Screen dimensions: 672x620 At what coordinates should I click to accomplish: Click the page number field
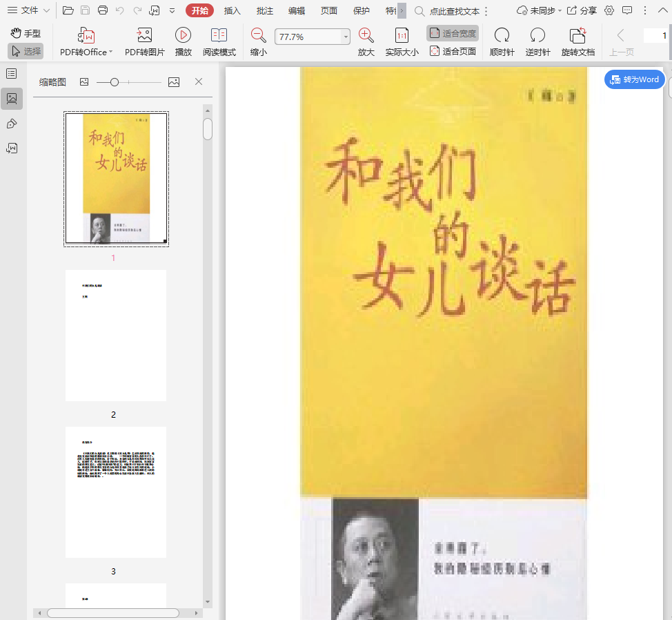click(655, 36)
